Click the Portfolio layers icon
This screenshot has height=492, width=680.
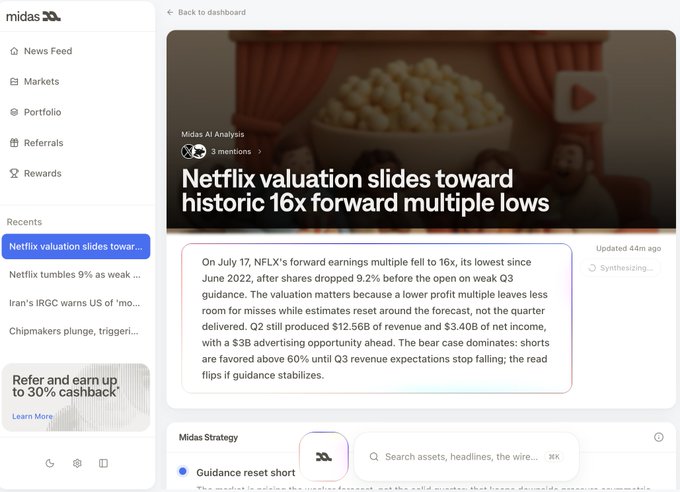coord(14,112)
